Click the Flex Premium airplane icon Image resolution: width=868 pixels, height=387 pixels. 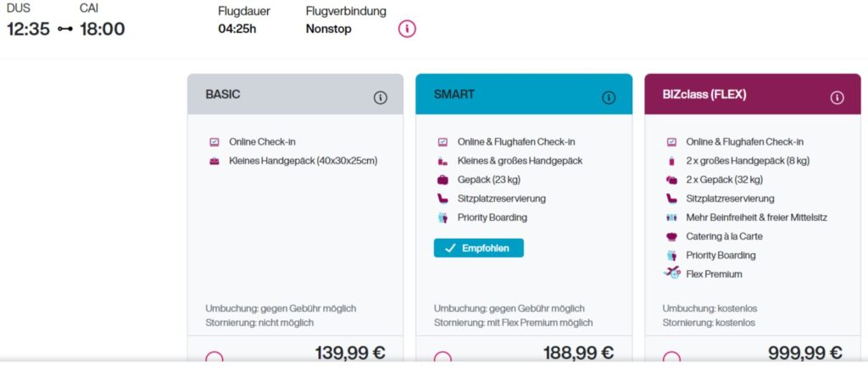[672, 273]
